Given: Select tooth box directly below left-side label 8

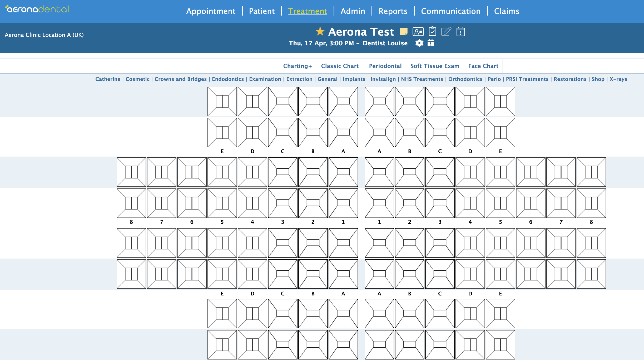Looking at the screenshot, I should point(131,243).
